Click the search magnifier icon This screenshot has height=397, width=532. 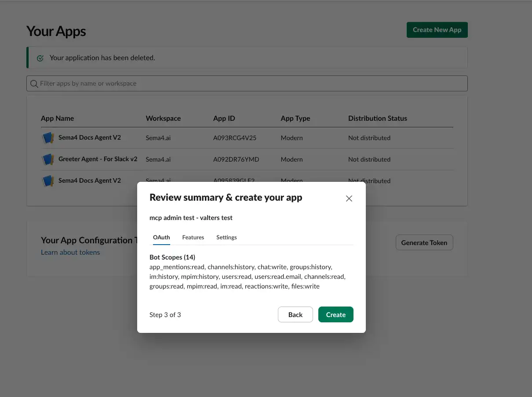pos(34,83)
